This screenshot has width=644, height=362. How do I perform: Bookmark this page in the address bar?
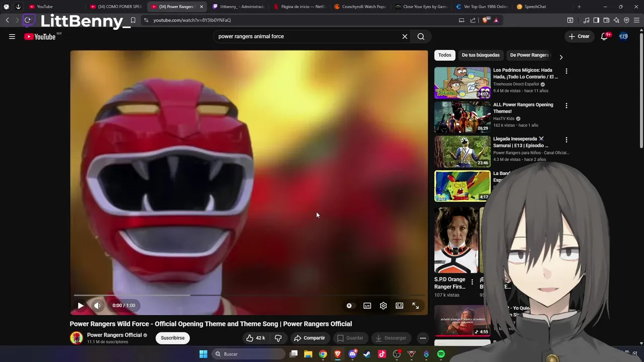tap(133, 20)
